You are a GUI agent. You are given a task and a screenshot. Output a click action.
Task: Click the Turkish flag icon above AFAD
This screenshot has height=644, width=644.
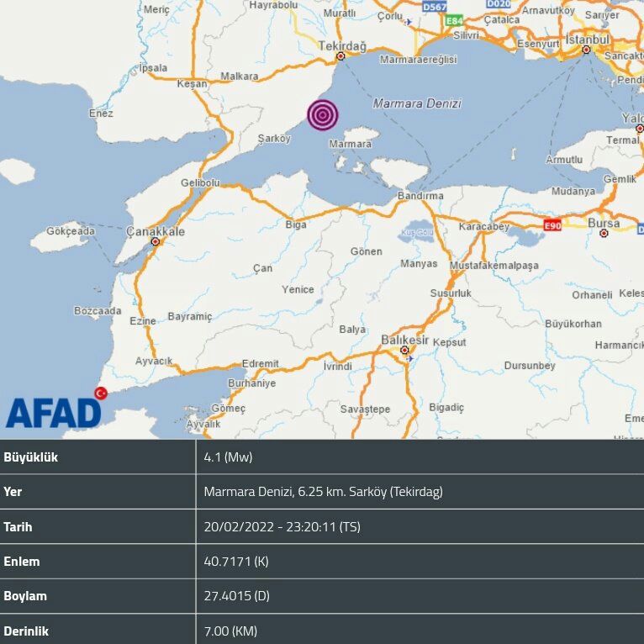pyautogui.click(x=101, y=393)
